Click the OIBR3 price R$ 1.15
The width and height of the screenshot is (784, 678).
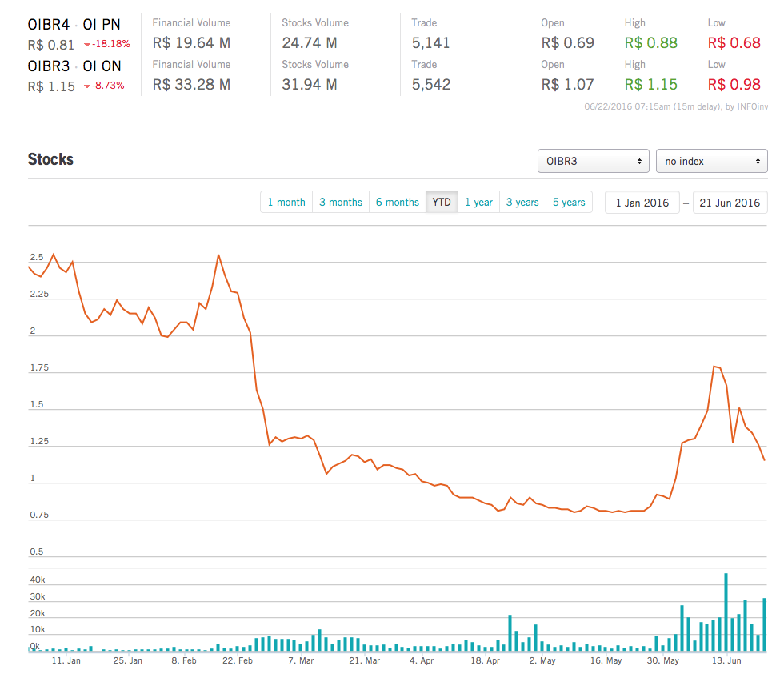51,86
